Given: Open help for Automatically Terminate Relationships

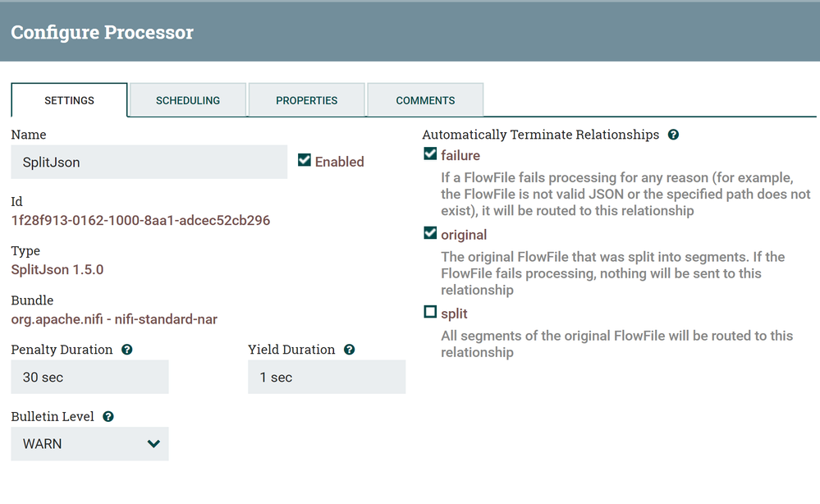Looking at the screenshot, I should point(673,134).
